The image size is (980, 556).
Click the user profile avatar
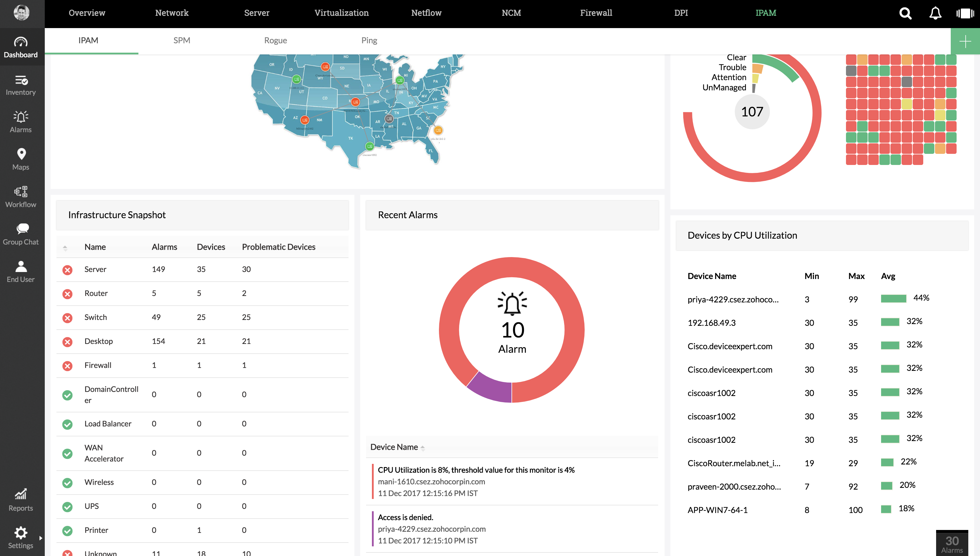[x=21, y=13]
